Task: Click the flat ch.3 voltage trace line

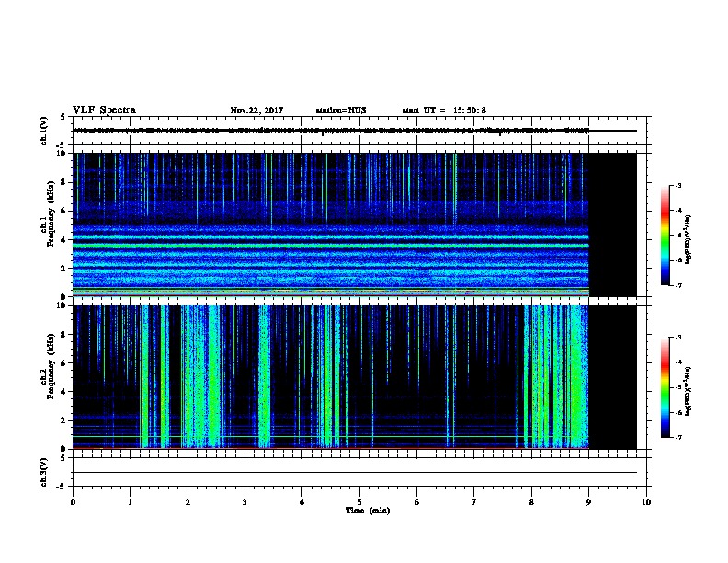Action: 355,473
